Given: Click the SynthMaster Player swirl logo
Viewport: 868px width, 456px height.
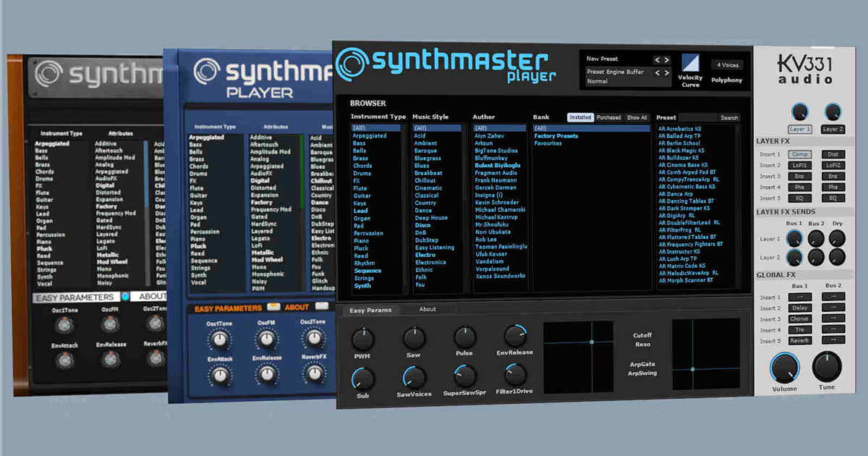Looking at the screenshot, I should point(353,64).
